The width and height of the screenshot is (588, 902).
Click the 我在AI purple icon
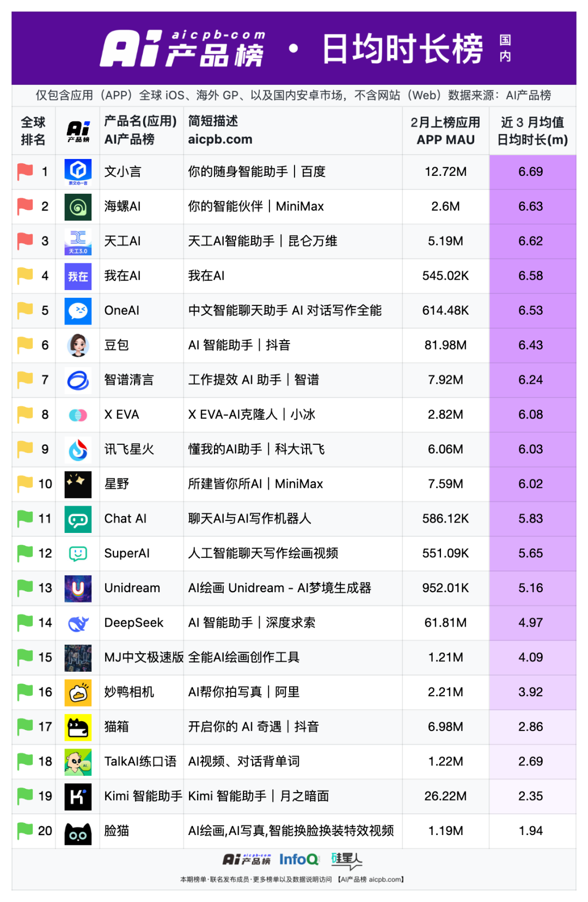pyautogui.click(x=78, y=276)
